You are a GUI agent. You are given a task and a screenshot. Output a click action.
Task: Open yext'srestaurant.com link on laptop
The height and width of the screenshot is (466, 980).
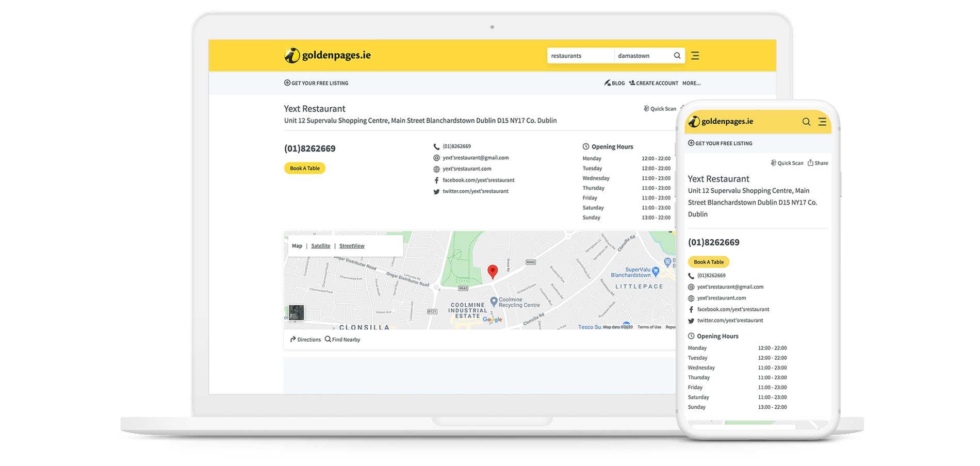(x=467, y=169)
